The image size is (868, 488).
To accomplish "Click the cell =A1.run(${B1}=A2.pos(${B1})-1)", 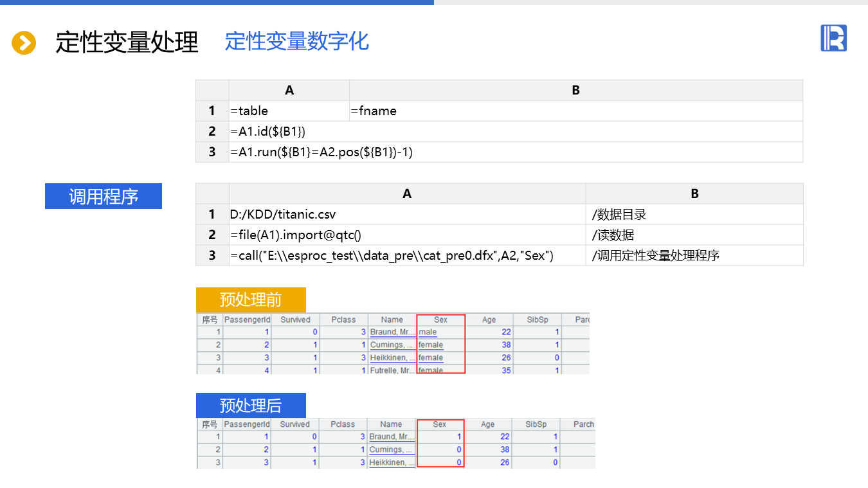I will pyautogui.click(x=516, y=152).
